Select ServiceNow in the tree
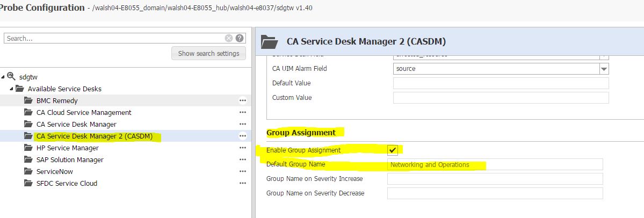The width and height of the screenshot is (644, 218). point(55,172)
